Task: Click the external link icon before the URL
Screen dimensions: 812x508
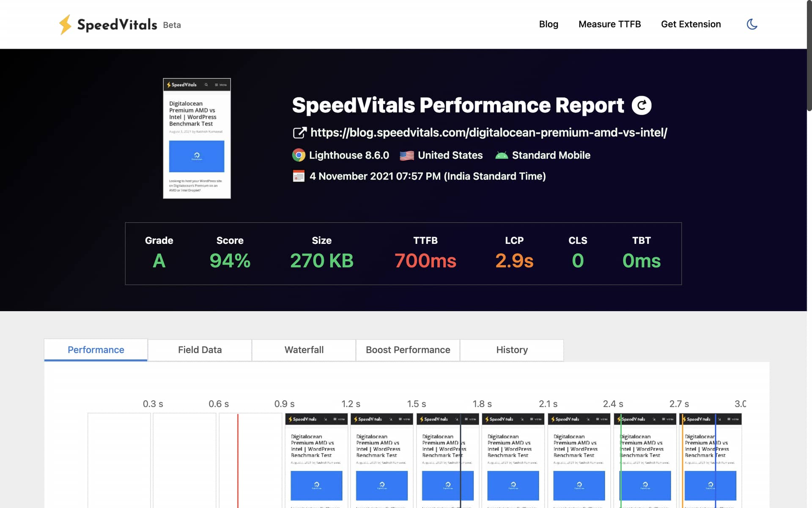Action: (x=299, y=133)
